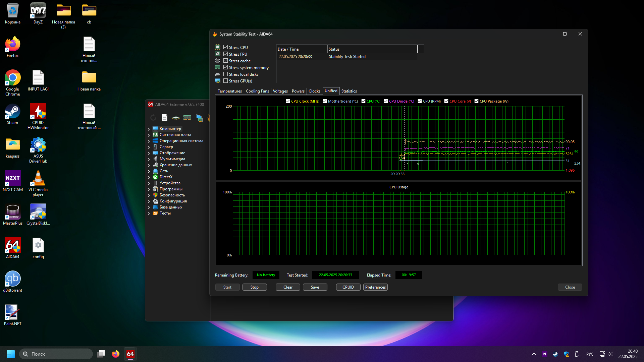Expand the Компьютер tree node
The width and height of the screenshot is (644, 362).
(149, 129)
